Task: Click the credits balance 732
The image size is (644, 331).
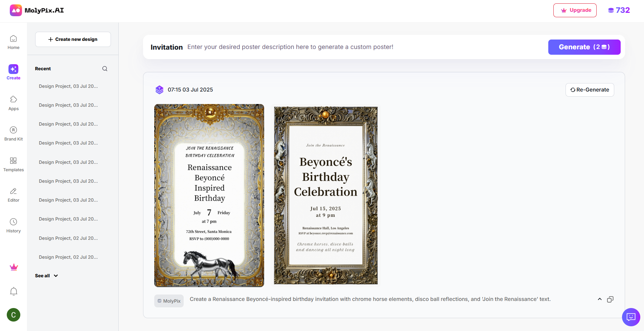Action: pyautogui.click(x=619, y=10)
